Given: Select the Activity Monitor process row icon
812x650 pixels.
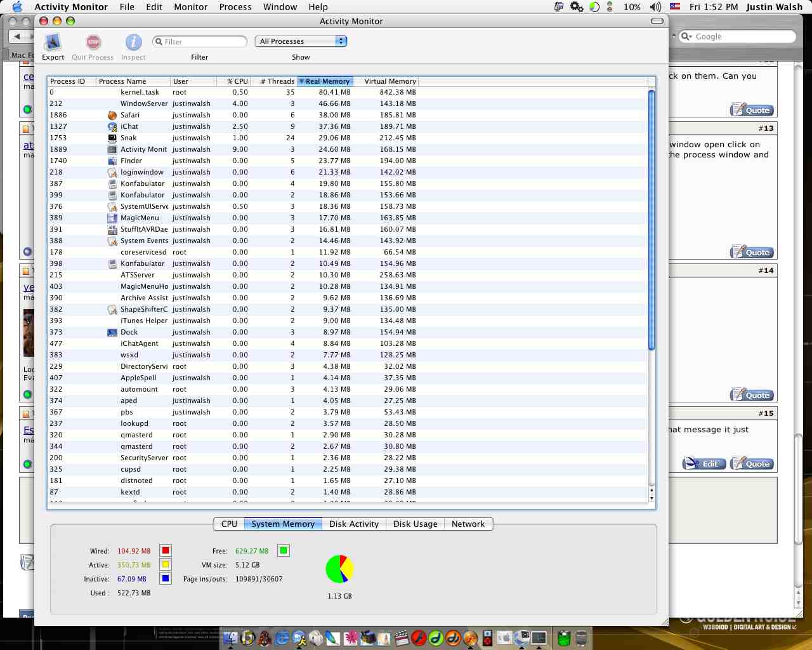Looking at the screenshot, I should (x=112, y=150).
